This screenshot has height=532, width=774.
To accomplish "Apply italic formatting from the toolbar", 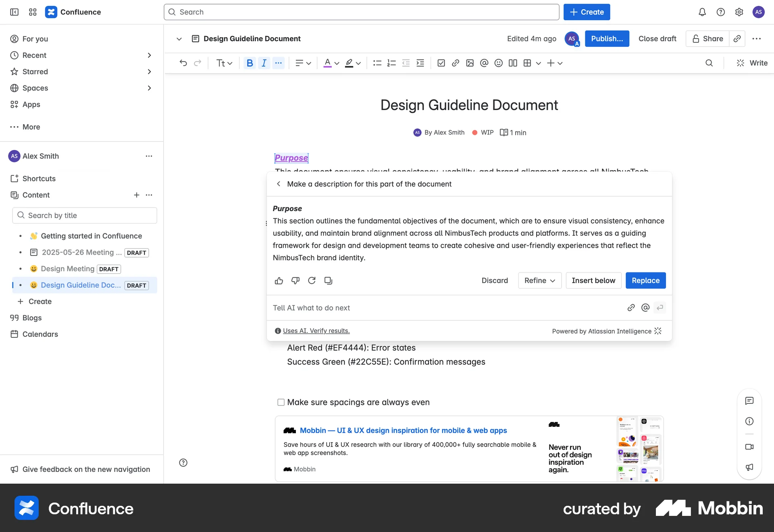I will click(264, 63).
